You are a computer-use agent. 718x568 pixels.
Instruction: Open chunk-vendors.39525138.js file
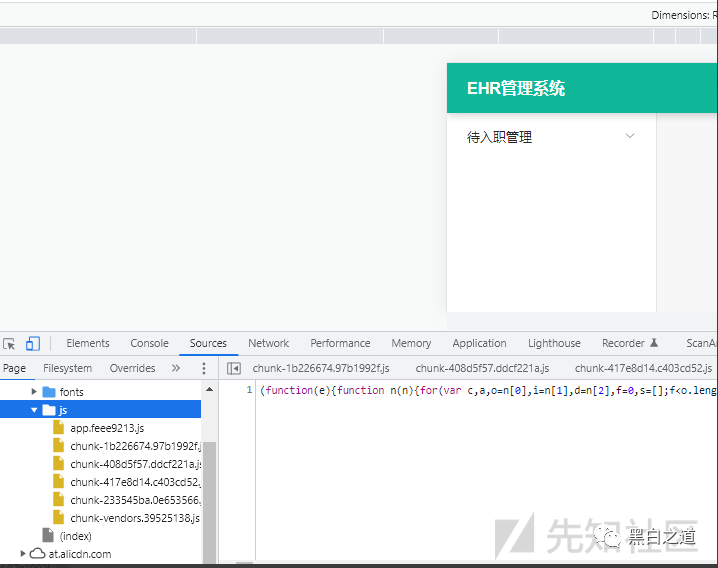click(x=135, y=518)
